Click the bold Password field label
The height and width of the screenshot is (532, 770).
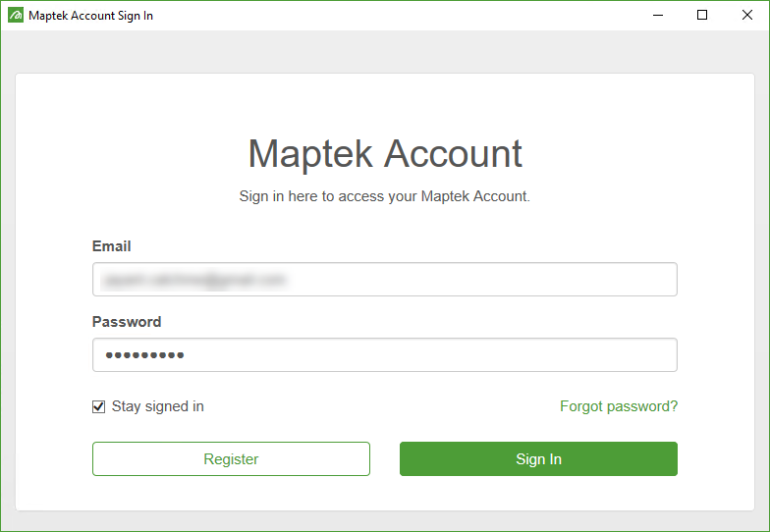(x=127, y=322)
